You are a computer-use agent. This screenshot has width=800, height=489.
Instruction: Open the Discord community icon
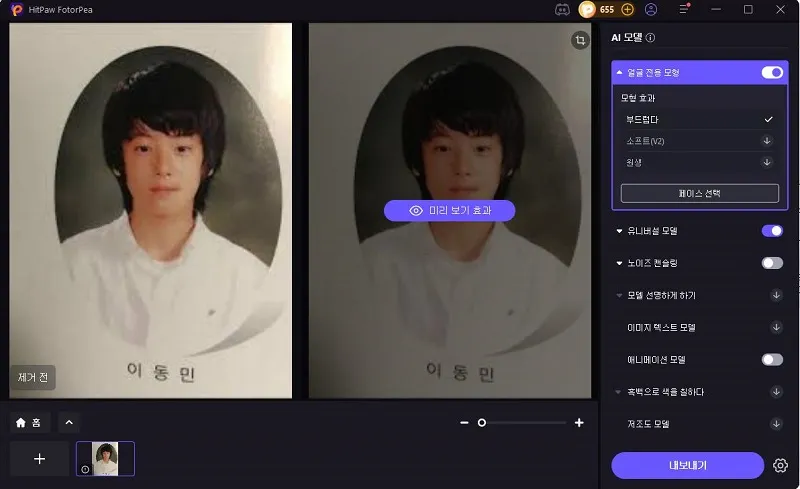pos(562,10)
